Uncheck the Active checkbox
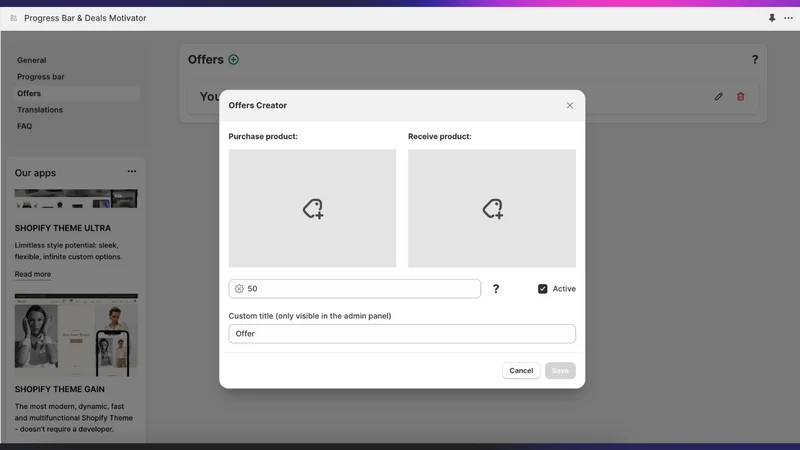The width and height of the screenshot is (800, 450). pyautogui.click(x=542, y=289)
